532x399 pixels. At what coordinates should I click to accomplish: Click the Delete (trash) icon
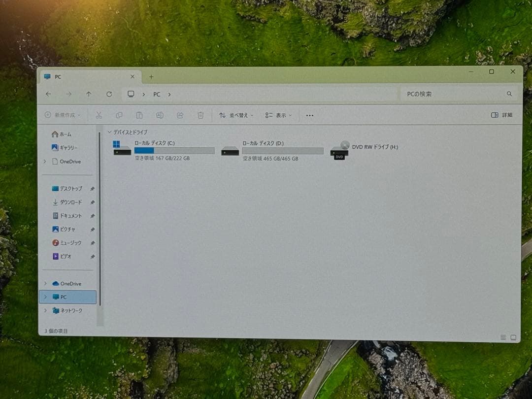tap(200, 115)
